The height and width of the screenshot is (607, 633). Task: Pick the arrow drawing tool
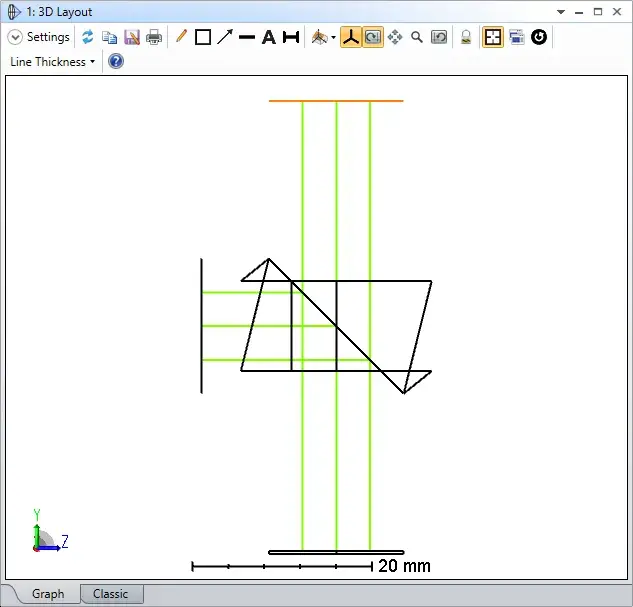pos(225,37)
